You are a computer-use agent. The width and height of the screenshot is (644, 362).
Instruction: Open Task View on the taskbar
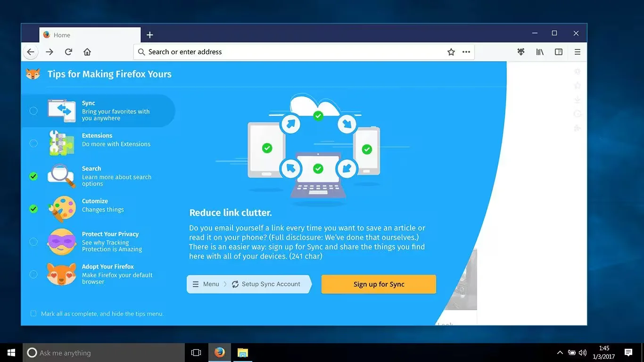(196, 353)
